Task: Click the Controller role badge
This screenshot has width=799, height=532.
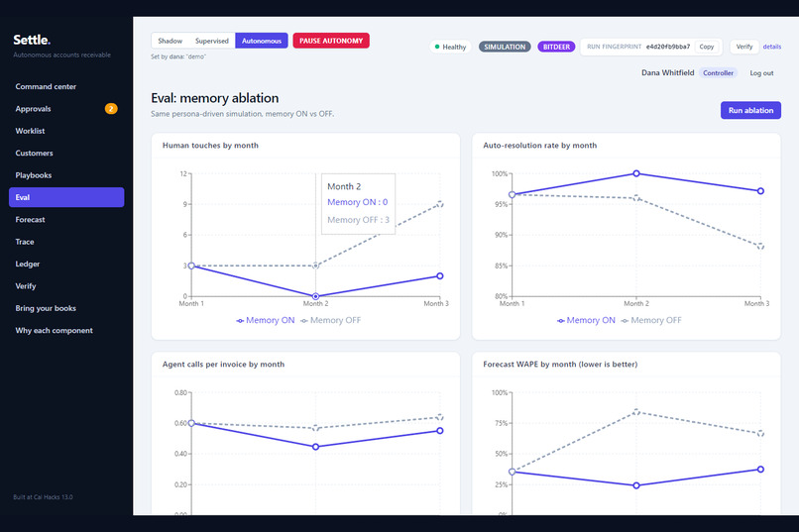Action: [718, 72]
